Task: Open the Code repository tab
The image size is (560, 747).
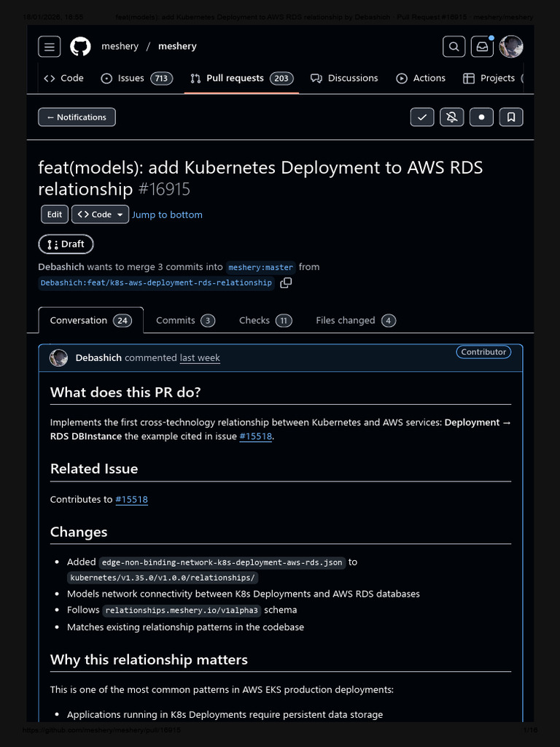Action: click(x=64, y=78)
